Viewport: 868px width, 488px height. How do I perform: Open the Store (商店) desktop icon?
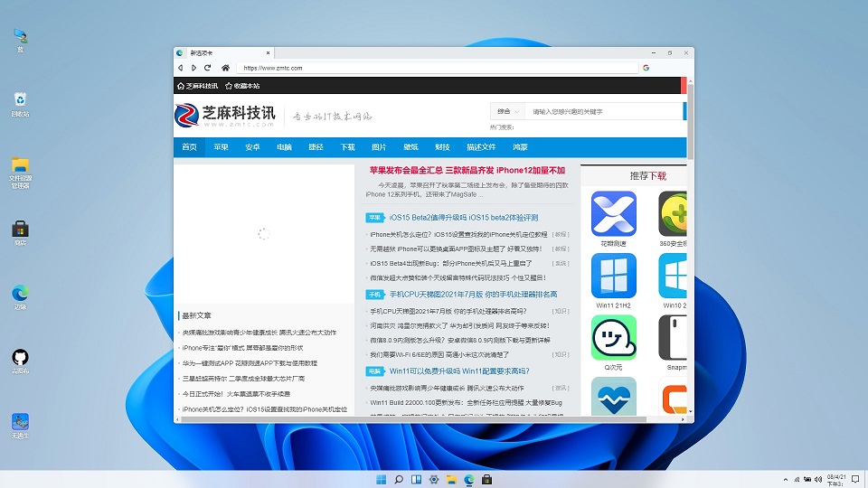[x=21, y=233]
